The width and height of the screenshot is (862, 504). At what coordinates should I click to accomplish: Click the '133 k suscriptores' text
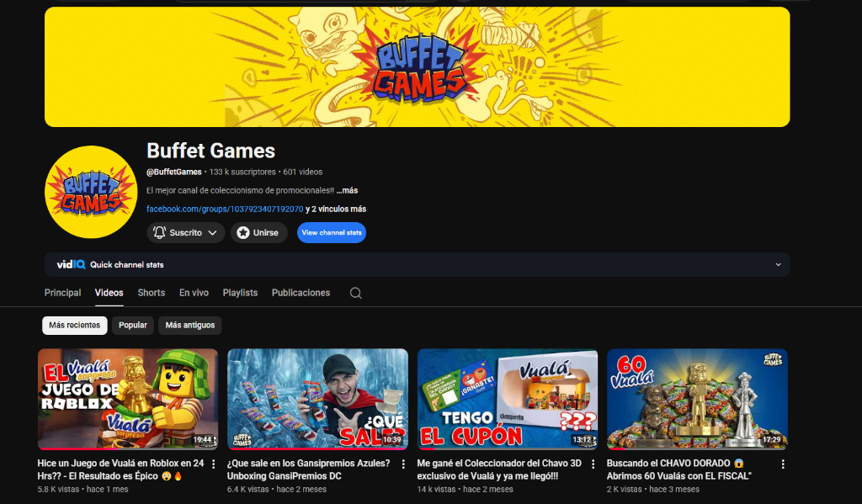[242, 172]
